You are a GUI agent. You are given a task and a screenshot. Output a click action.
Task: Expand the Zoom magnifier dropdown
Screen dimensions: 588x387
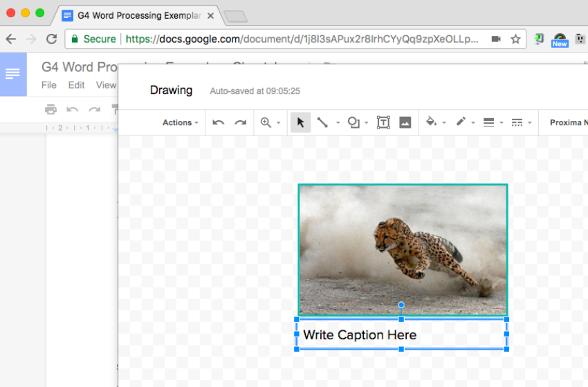click(270, 122)
